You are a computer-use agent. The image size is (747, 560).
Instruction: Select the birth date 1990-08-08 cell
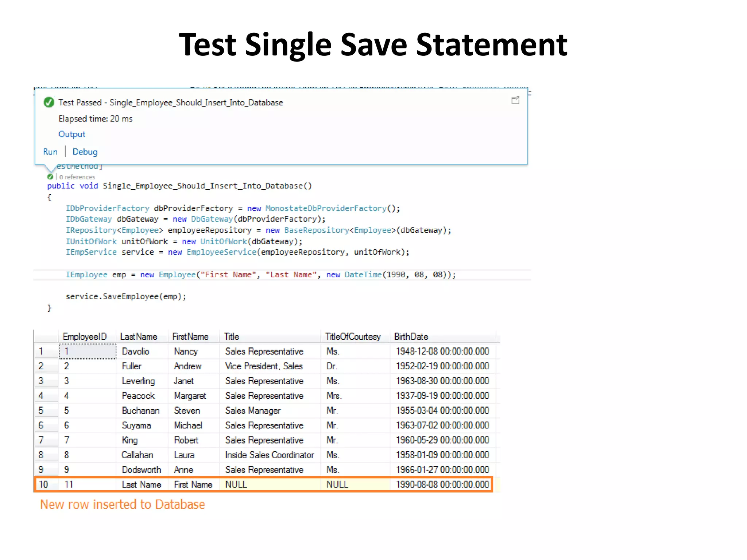point(442,485)
